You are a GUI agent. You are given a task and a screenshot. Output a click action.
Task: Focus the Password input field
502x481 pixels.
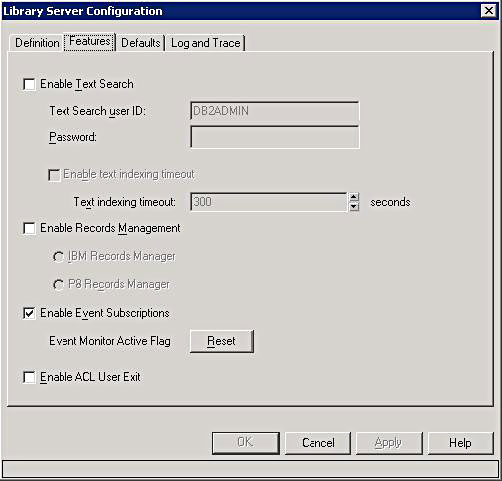coord(275,137)
